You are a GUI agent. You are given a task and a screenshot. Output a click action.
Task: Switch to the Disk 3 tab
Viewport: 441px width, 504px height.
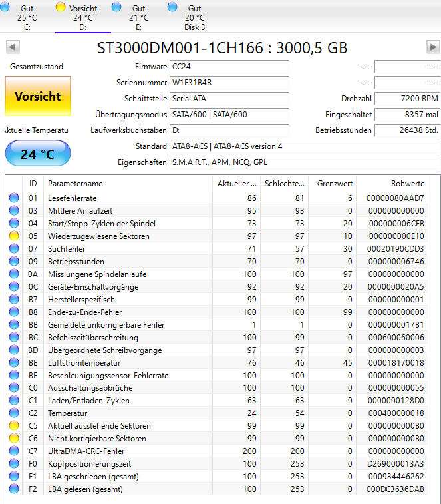pyautogui.click(x=194, y=17)
